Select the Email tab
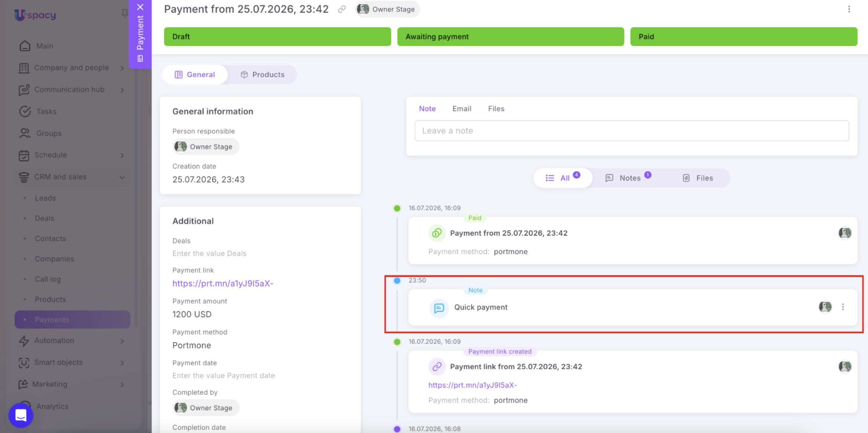The image size is (868, 433). 462,109
